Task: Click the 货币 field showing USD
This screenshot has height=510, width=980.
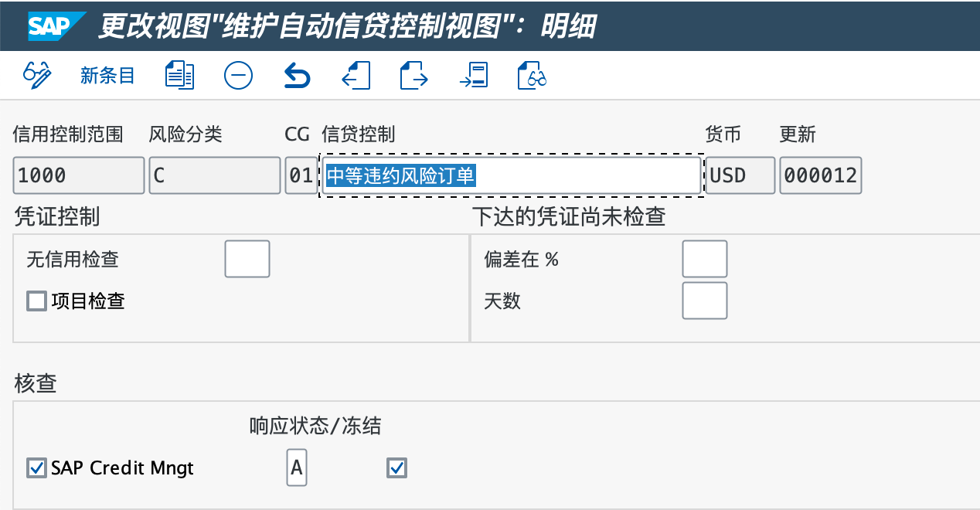Action: [x=740, y=175]
